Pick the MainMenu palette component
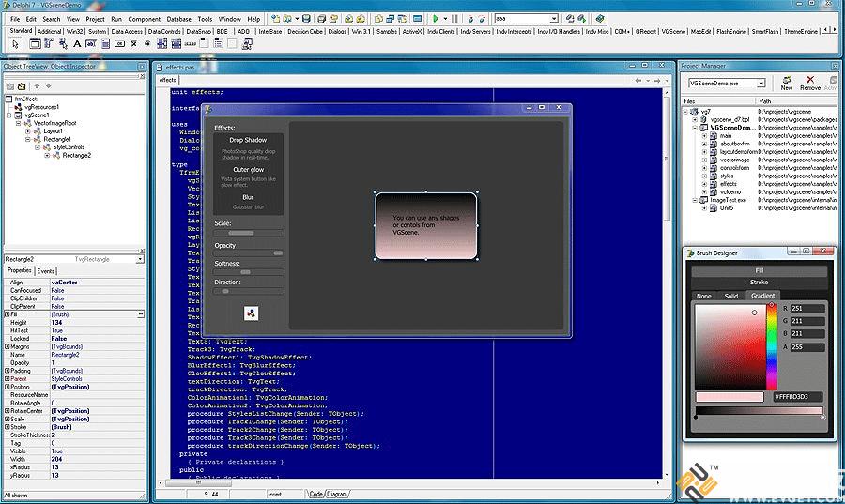The height and width of the screenshot is (504, 845). coord(49,43)
